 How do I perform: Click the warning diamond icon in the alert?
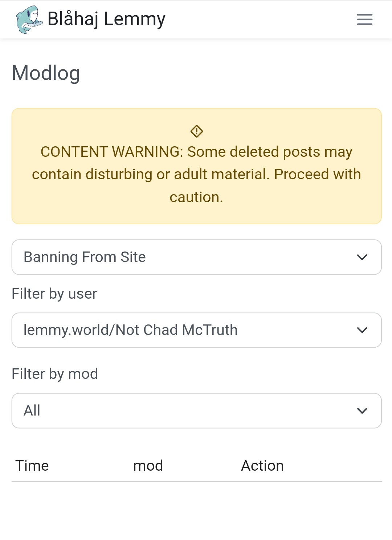196,131
